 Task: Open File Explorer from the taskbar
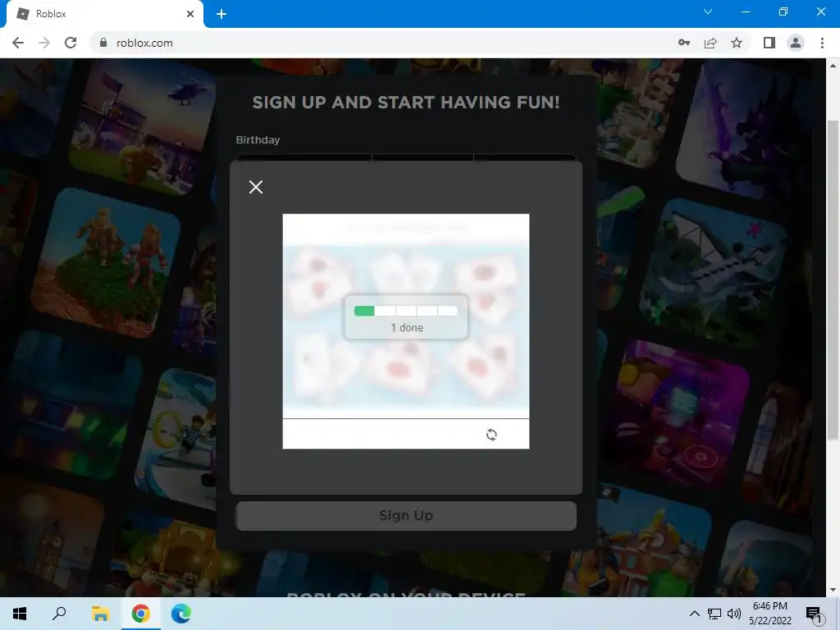coord(100,614)
